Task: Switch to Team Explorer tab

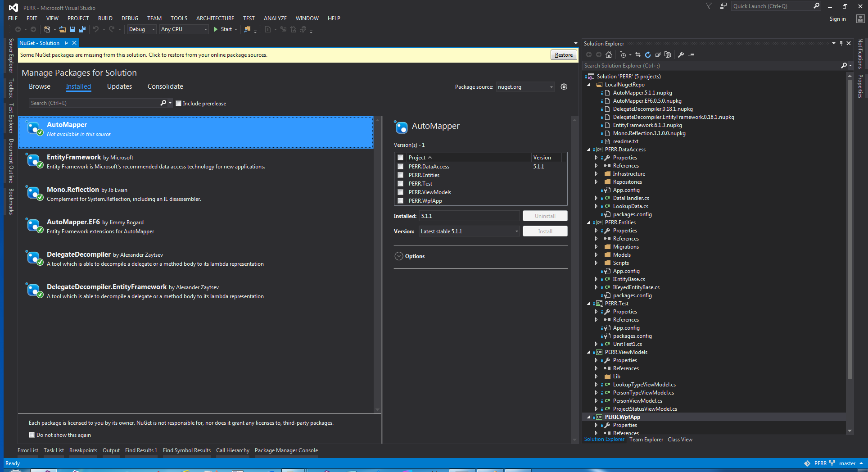Action: [x=646, y=440]
